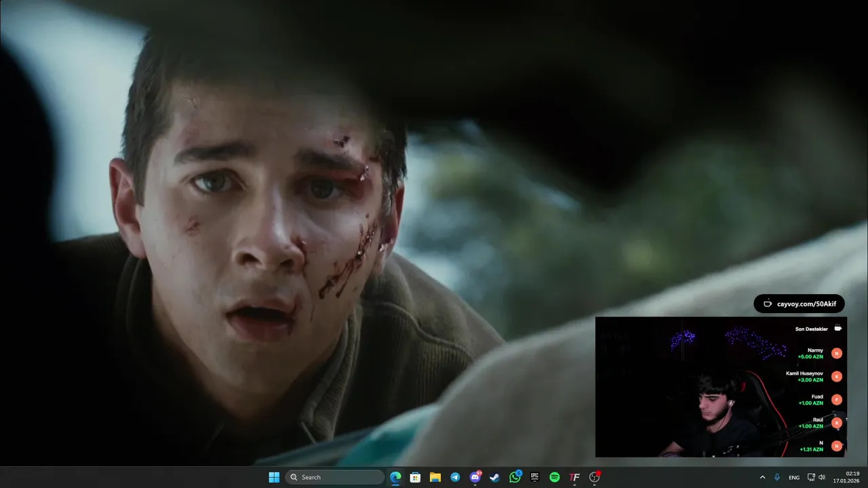Click the '+3.00 AZN' amount
The height and width of the screenshot is (488, 868).
point(810,380)
